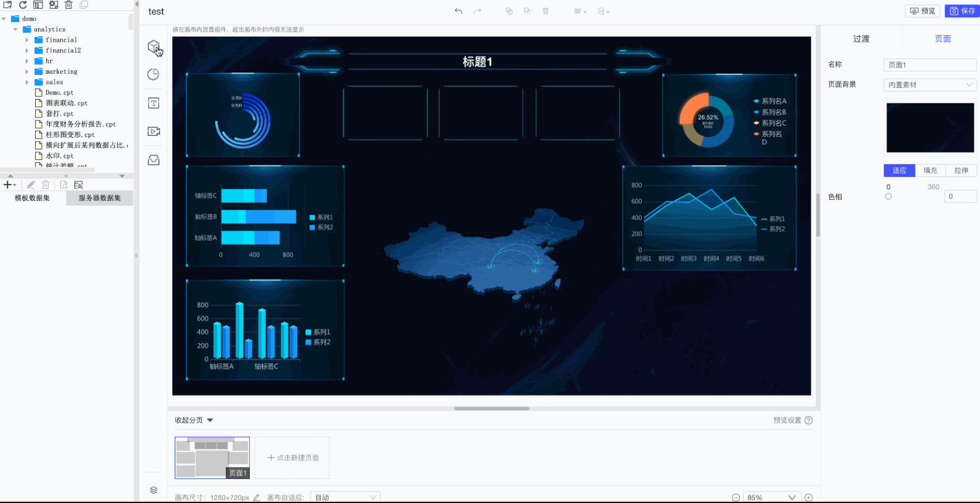
Task: Open 图表联动.cpt in file tree
Action: (x=66, y=103)
